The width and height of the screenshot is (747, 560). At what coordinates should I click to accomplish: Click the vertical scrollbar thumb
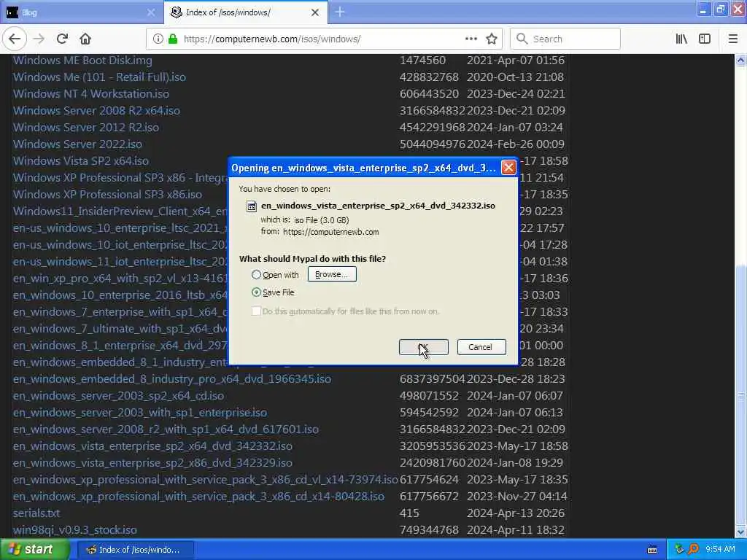[740, 395]
